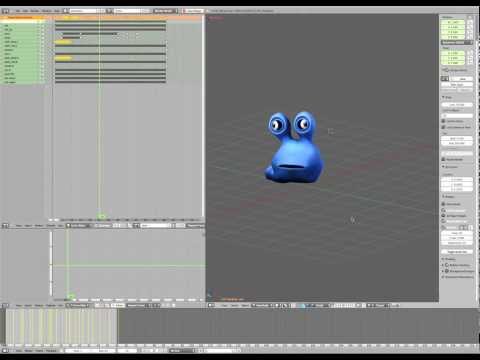
Task: Open the Graph Editor editor type icon
Action: (x=5, y=305)
